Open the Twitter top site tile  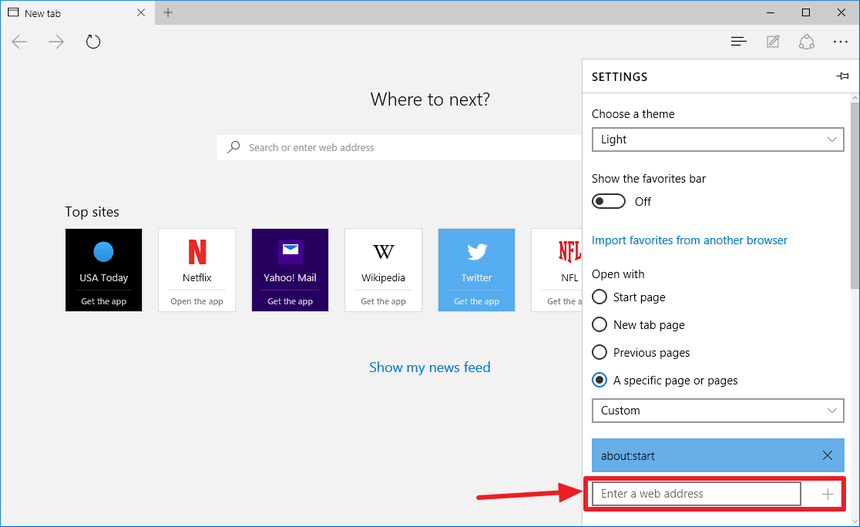[477, 270]
